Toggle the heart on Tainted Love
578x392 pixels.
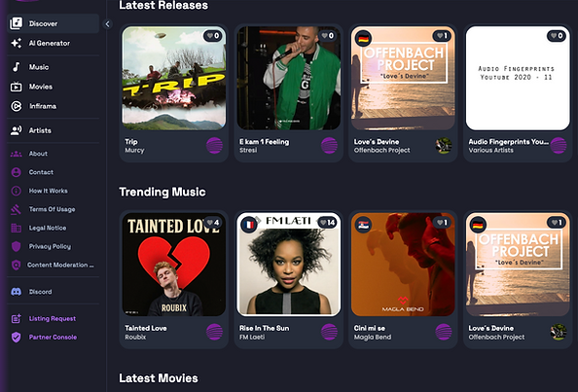point(213,222)
